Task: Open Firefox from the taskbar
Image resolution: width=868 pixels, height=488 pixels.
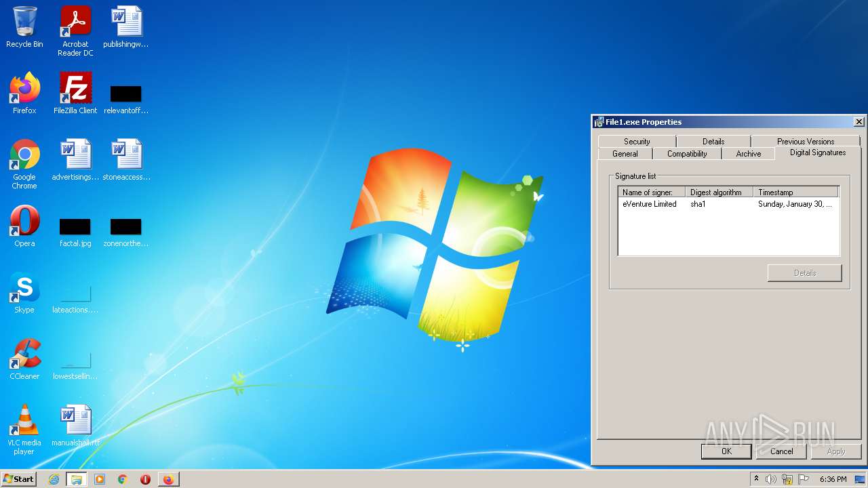Action: [168, 479]
